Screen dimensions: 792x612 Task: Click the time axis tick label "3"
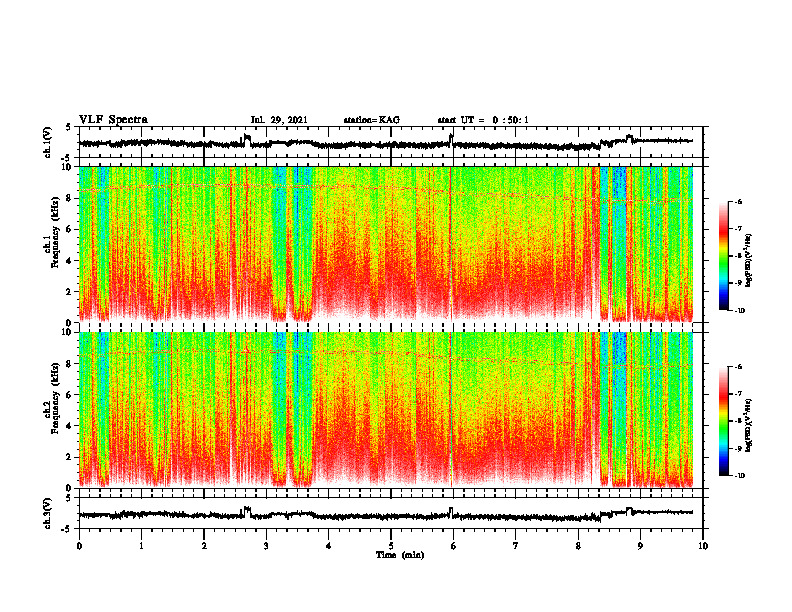click(266, 546)
